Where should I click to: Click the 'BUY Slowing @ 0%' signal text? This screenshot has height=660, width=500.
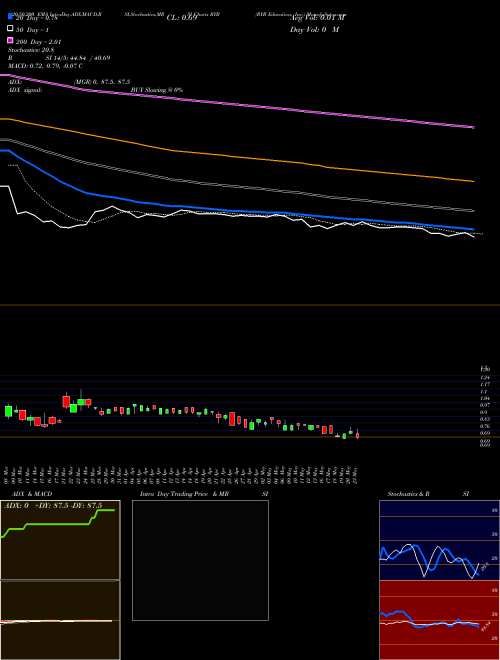(157, 90)
